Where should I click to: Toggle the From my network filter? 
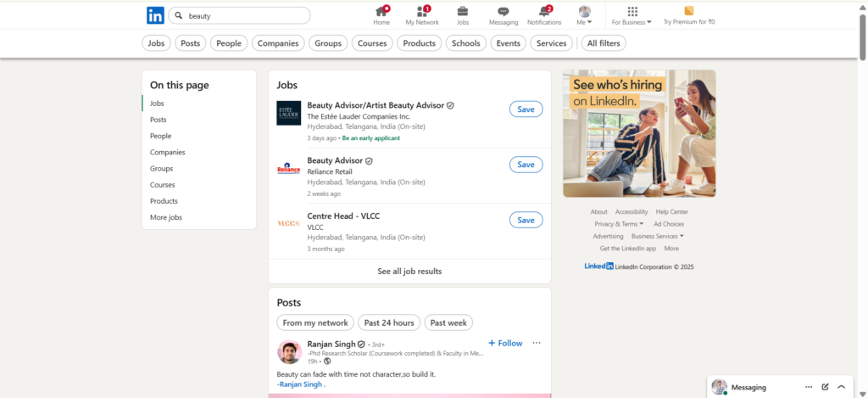tap(315, 322)
